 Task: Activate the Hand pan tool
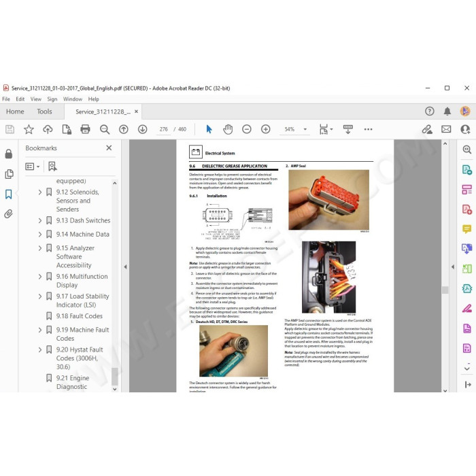pos(228,129)
